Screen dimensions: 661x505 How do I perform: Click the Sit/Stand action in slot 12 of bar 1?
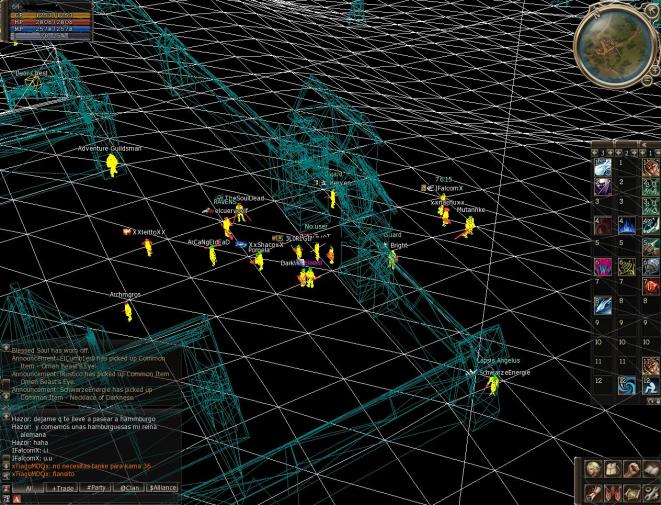(x=651, y=385)
